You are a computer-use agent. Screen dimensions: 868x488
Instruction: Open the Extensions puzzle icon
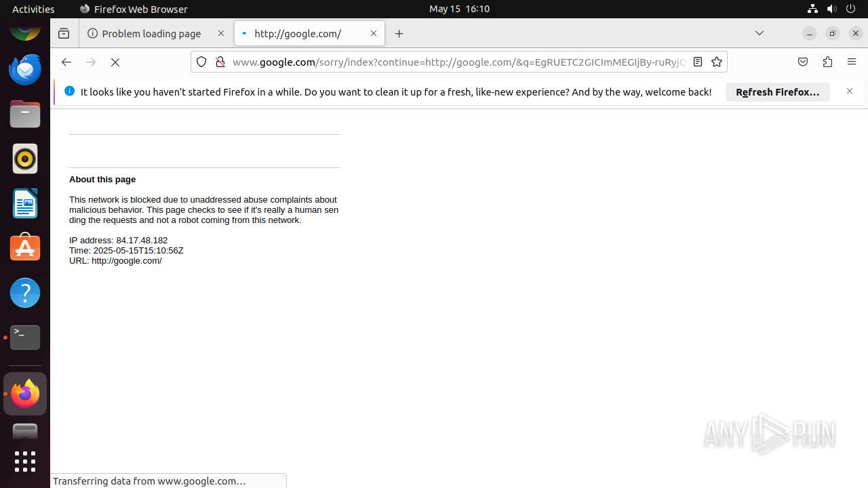click(827, 62)
